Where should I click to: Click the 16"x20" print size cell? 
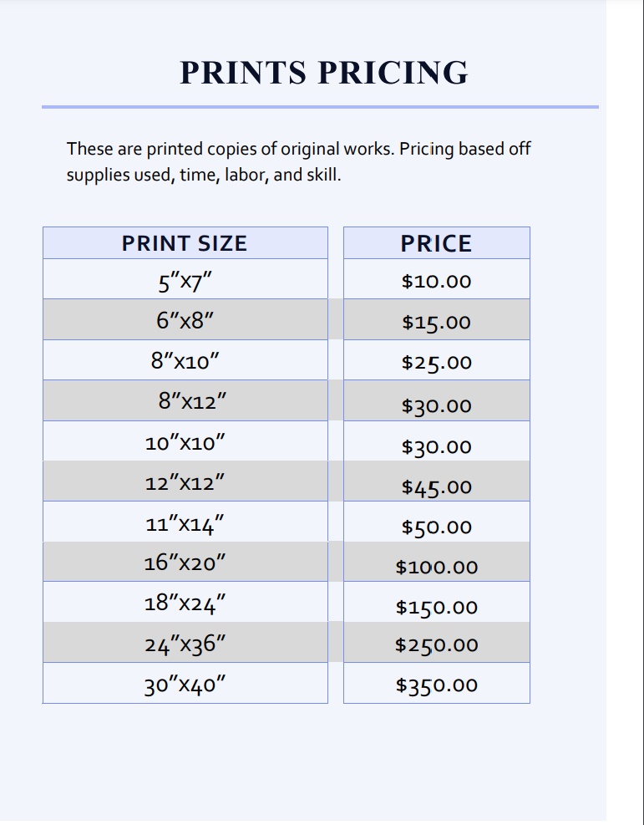coord(185,562)
